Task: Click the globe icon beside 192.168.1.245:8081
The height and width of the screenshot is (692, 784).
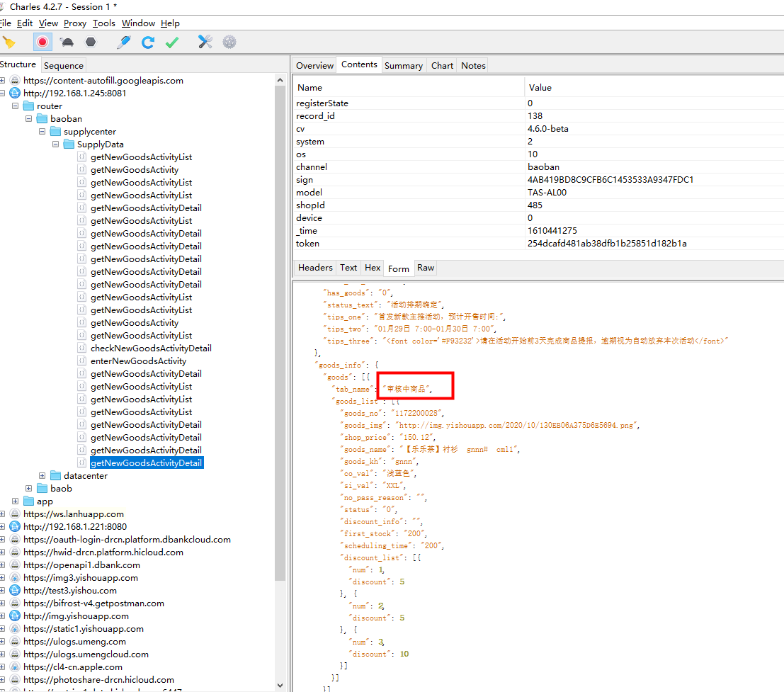Action: [x=15, y=93]
